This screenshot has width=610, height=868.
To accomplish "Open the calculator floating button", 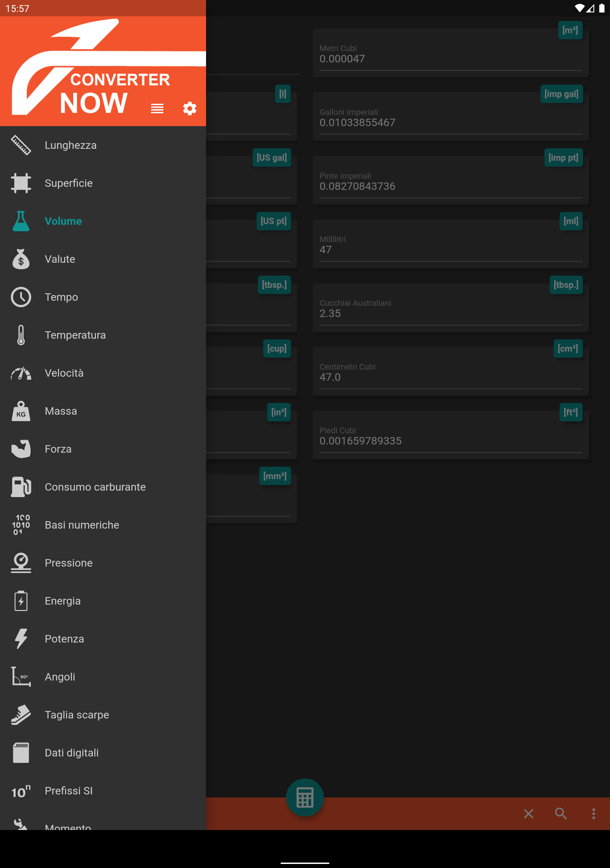I will click(x=305, y=797).
